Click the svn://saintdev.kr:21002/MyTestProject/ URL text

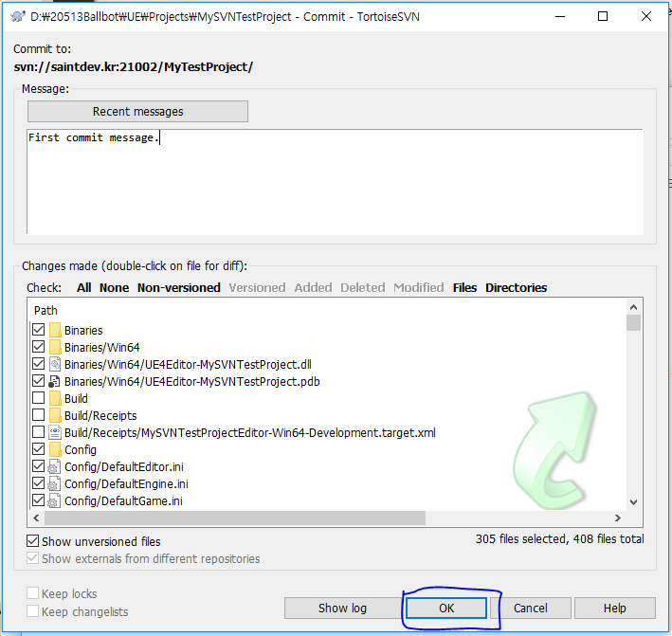pos(134,67)
